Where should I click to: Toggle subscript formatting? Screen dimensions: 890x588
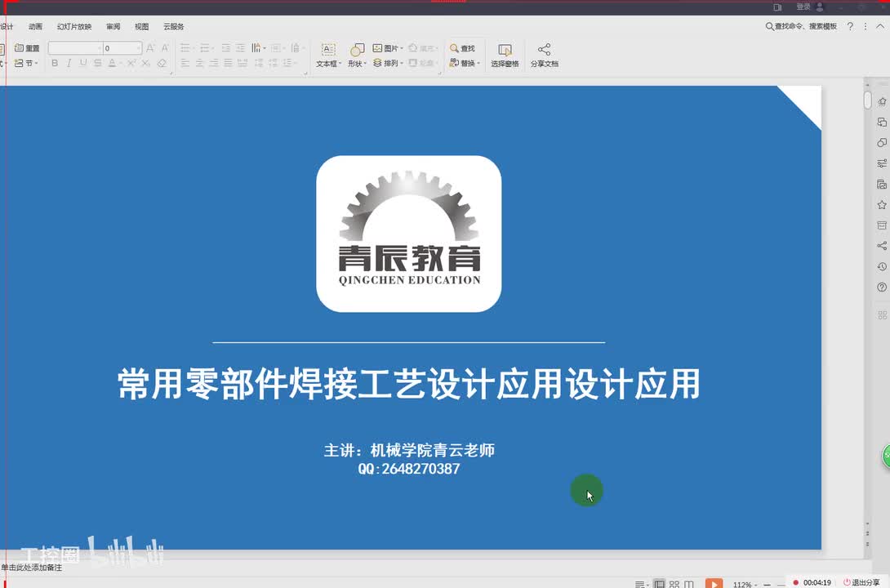pos(146,63)
